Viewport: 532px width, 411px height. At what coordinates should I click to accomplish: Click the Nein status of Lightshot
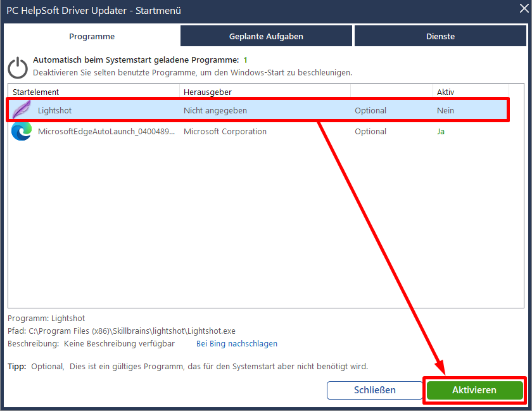tap(445, 110)
